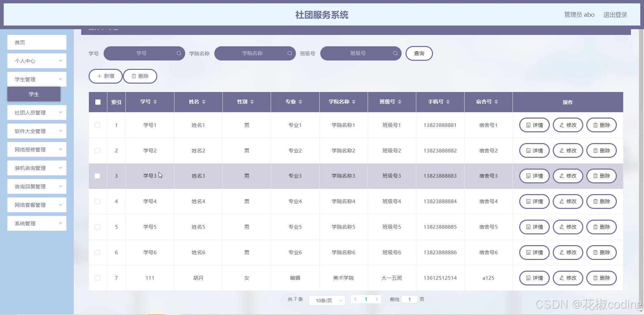
Task: Click the 美术学院 table cell
Action: click(x=343, y=278)
